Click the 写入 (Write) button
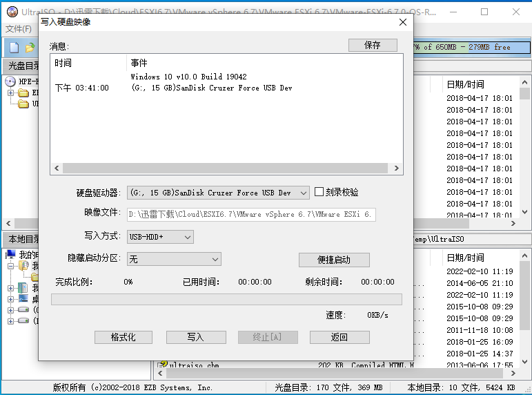This screenshot has width=532, height=395. point(196,337)
